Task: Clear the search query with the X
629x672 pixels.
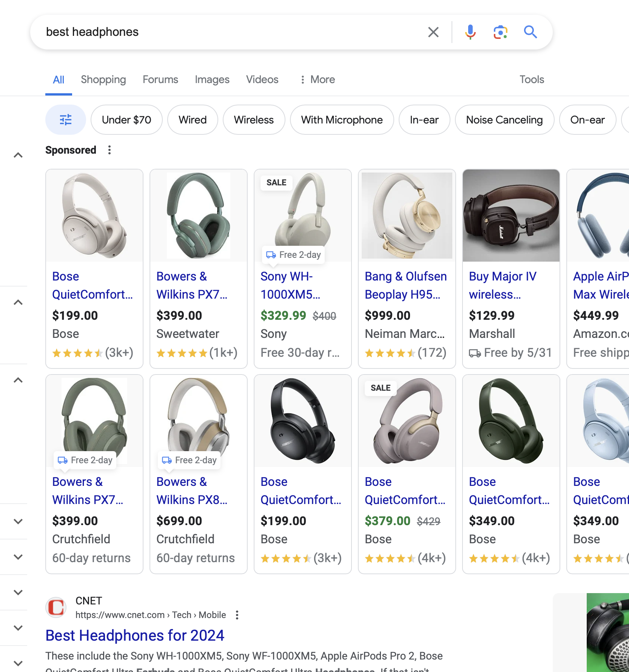Action: 433,32
